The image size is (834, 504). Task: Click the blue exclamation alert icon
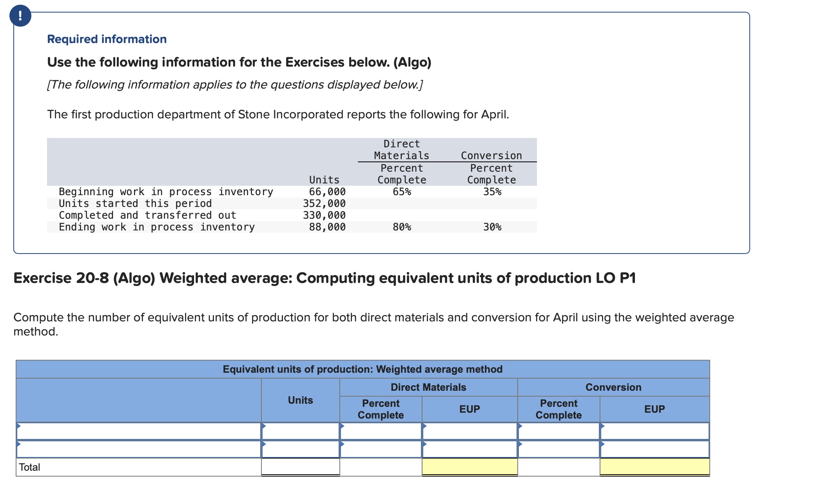tap(20, 16)
